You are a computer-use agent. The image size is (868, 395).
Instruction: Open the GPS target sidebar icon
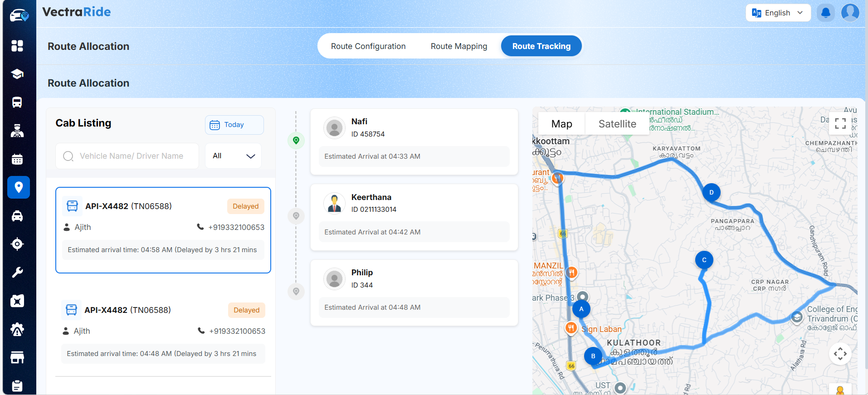click(x=17, y=244)
